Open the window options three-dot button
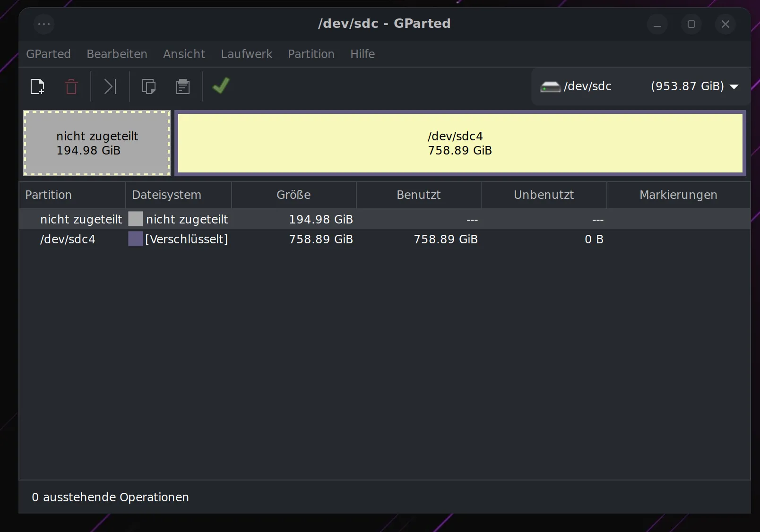Screen dimensions: 760x532 (44, 24)
